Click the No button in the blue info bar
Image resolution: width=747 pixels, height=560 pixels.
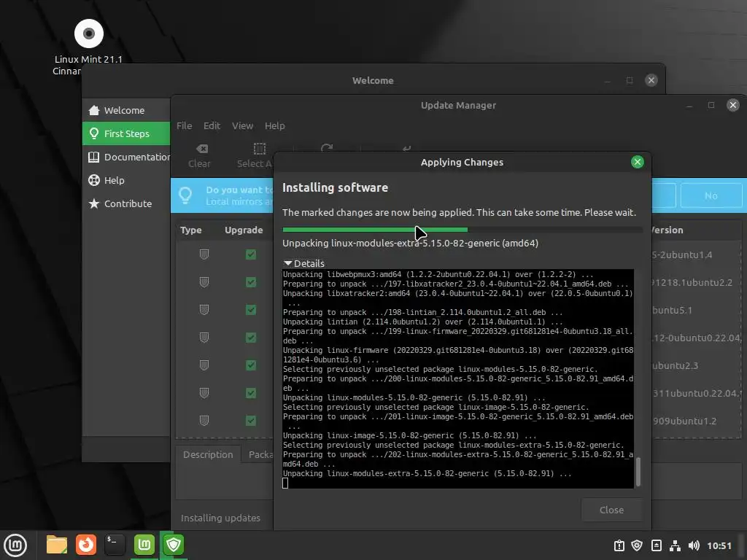(711, 195)
